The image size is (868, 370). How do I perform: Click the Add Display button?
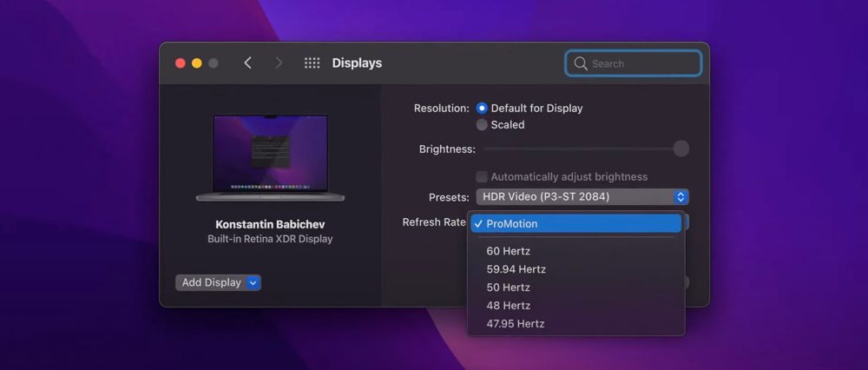point(211,282)
